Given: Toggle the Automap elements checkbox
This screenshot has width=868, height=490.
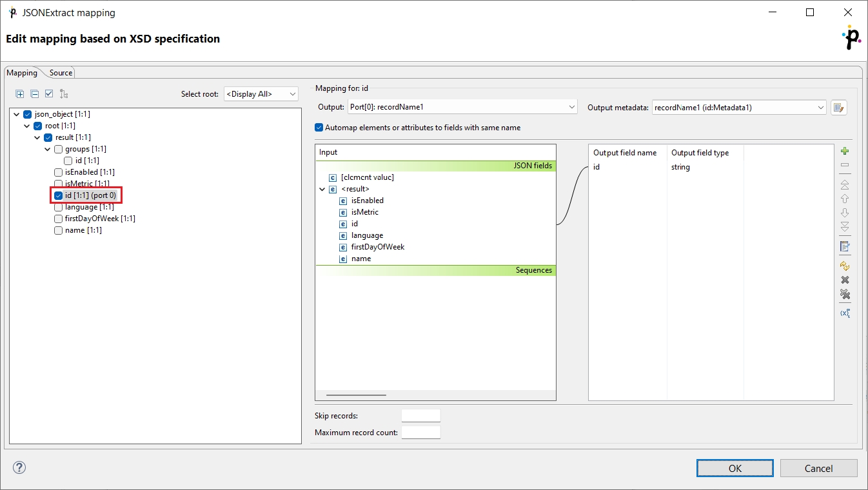Looking at the screenshot, I should [319, 128].
